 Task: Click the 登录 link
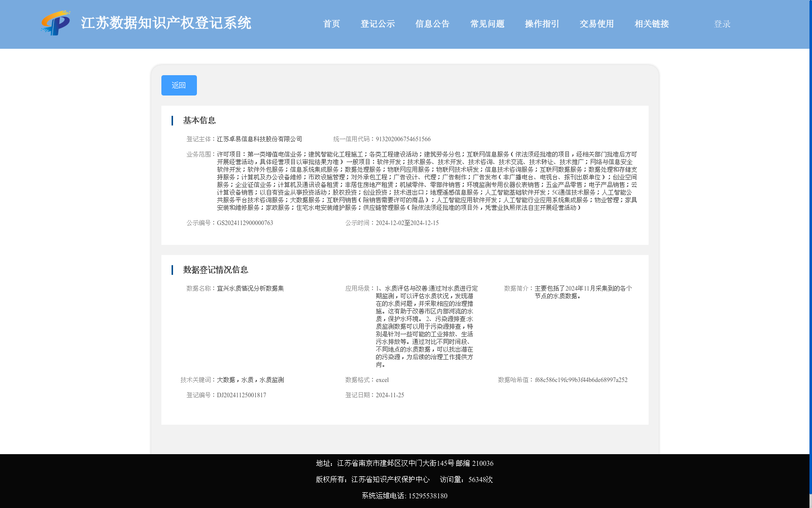[722, 24]
